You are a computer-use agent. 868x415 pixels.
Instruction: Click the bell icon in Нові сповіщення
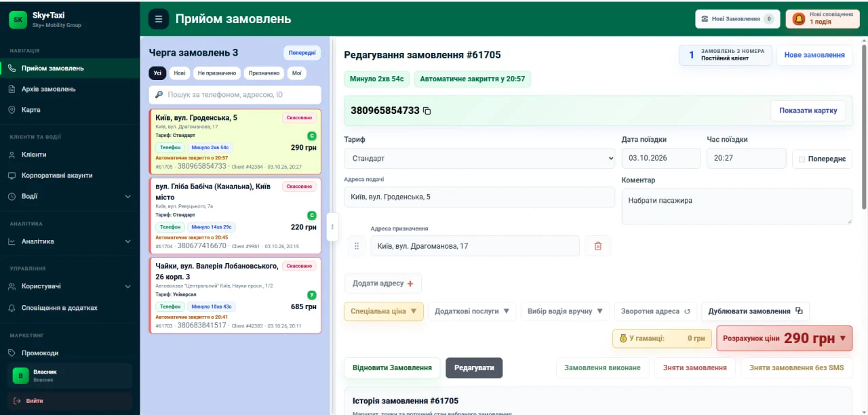point(799,19)
